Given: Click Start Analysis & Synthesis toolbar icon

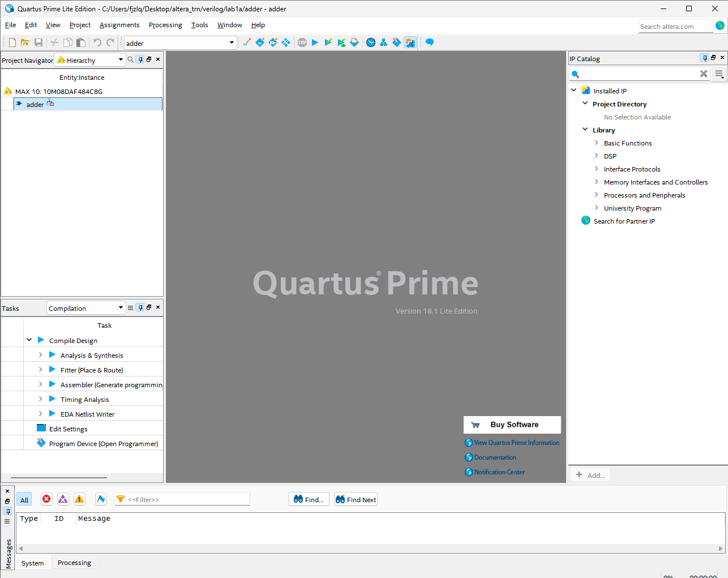Looking at the screenshot, I should point(328,42).
